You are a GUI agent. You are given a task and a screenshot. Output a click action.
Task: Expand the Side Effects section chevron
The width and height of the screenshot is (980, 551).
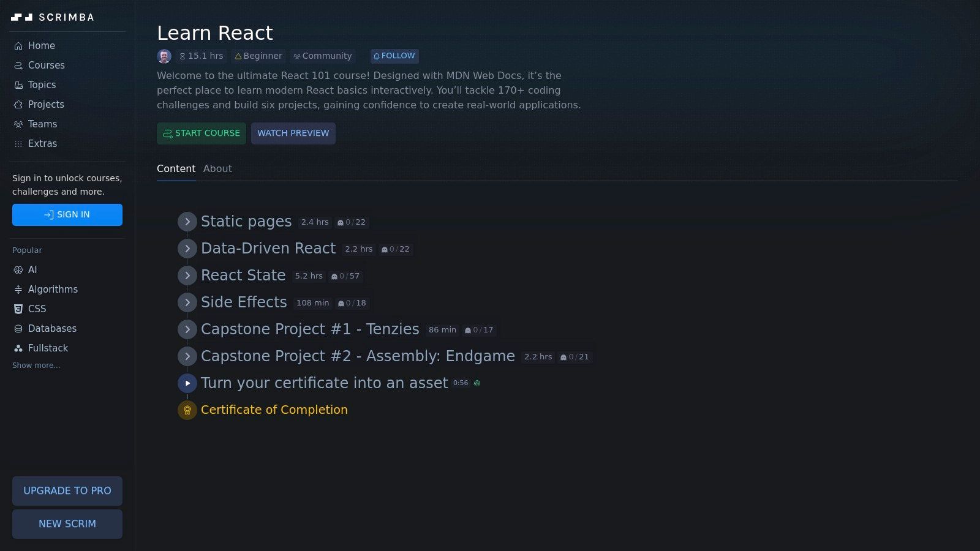(x=187, y=302)
